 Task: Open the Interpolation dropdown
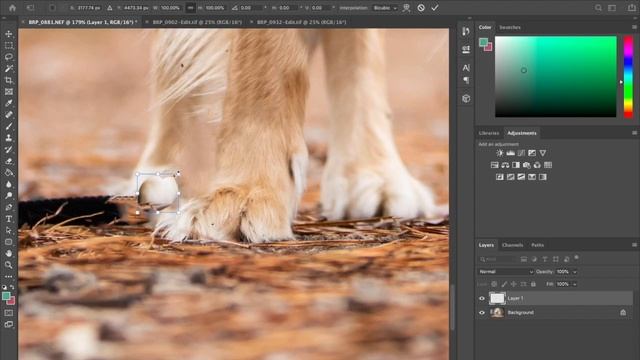385,8
